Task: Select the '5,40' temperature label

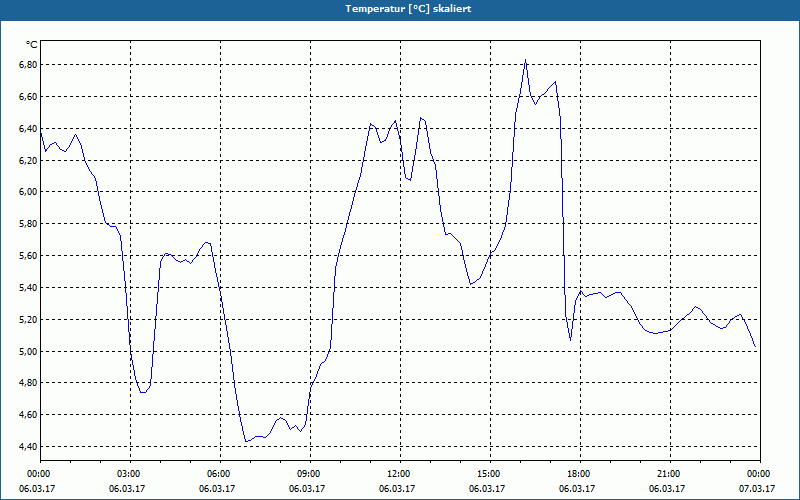Action: [29, 288]
